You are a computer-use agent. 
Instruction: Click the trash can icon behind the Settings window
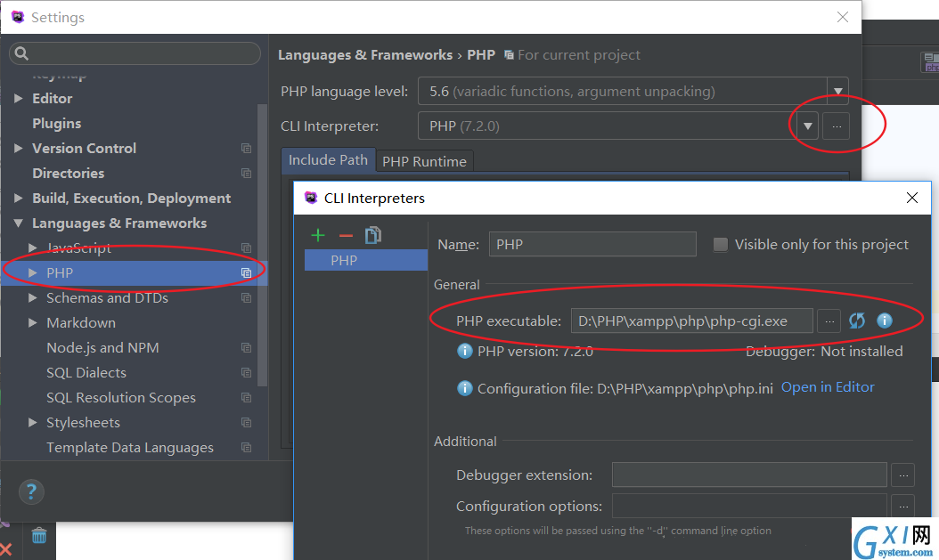click(39, 535)
